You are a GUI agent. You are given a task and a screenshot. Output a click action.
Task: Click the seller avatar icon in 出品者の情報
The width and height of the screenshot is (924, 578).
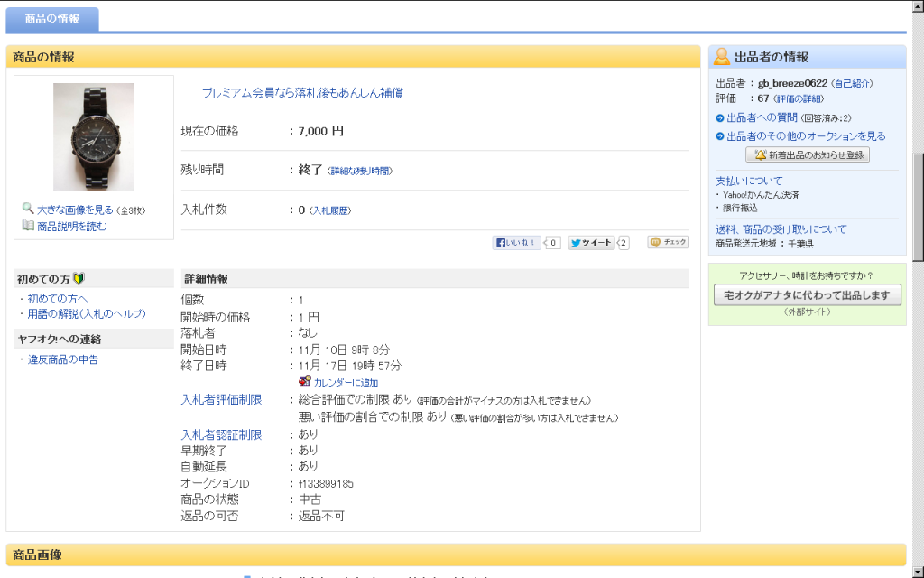pyautogui.click(x=722, y=57)
